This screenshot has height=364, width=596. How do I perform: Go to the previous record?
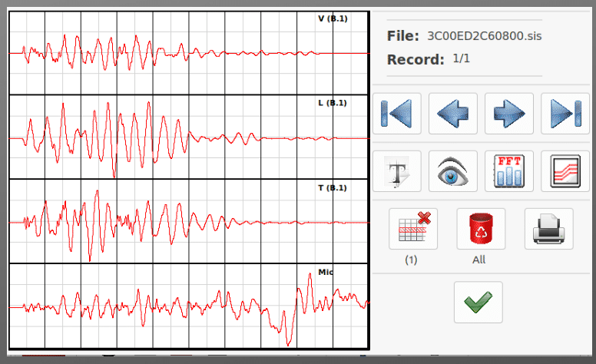(453, 114)
